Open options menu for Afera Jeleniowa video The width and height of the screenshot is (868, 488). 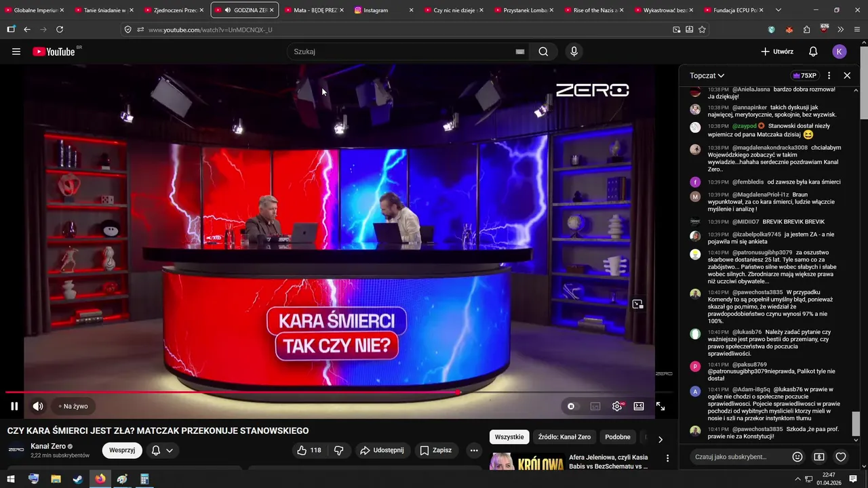667,459
